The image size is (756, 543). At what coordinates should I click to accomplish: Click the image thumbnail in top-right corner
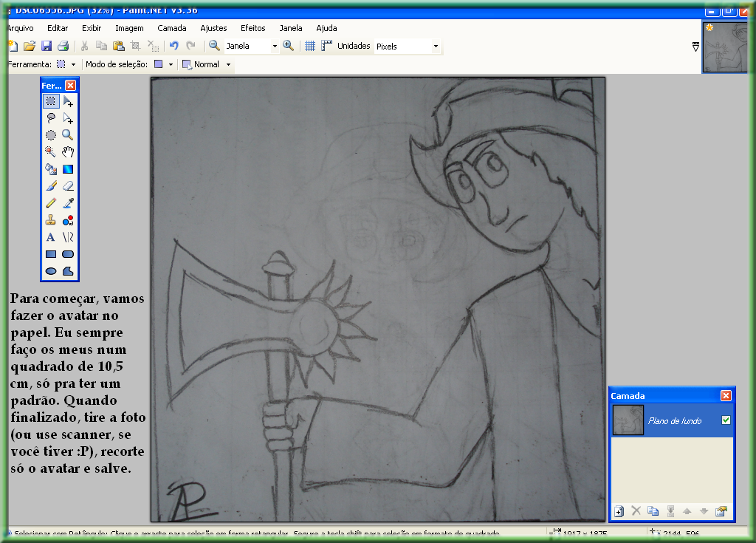tap(725, 48)
